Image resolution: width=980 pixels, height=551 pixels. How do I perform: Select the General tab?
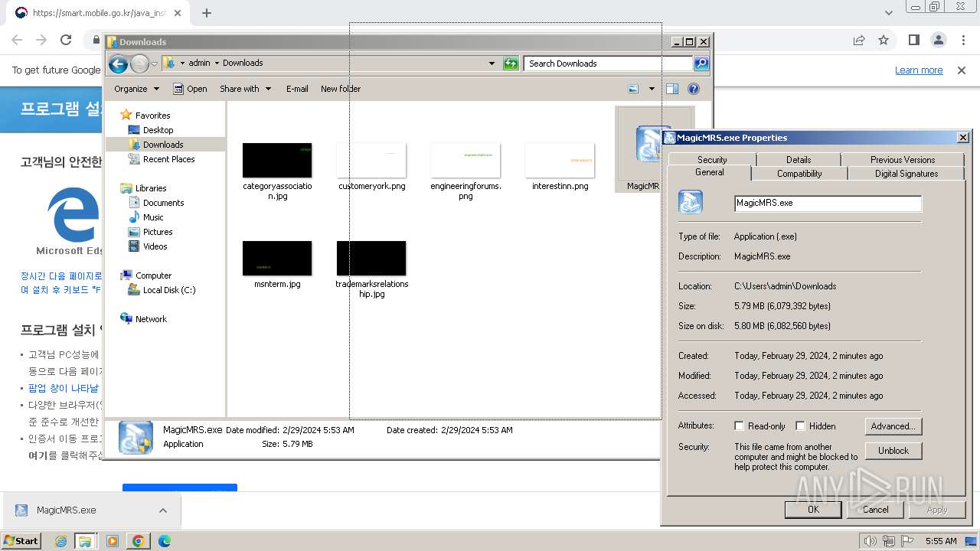[709, 173]
